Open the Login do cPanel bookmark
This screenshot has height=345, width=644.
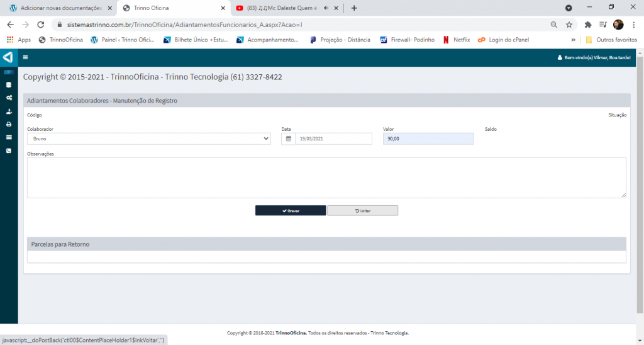[504, 40]
